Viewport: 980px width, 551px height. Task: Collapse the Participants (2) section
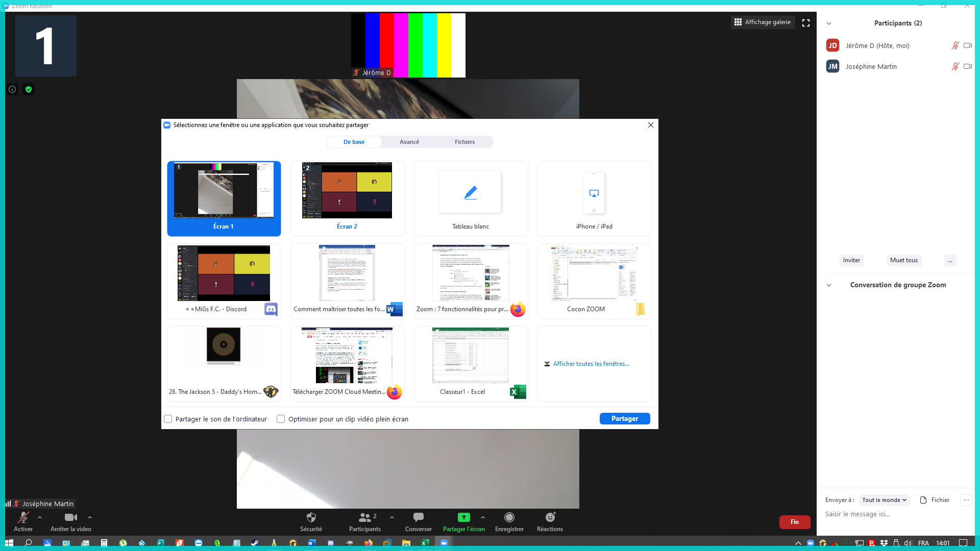(829, 23)
